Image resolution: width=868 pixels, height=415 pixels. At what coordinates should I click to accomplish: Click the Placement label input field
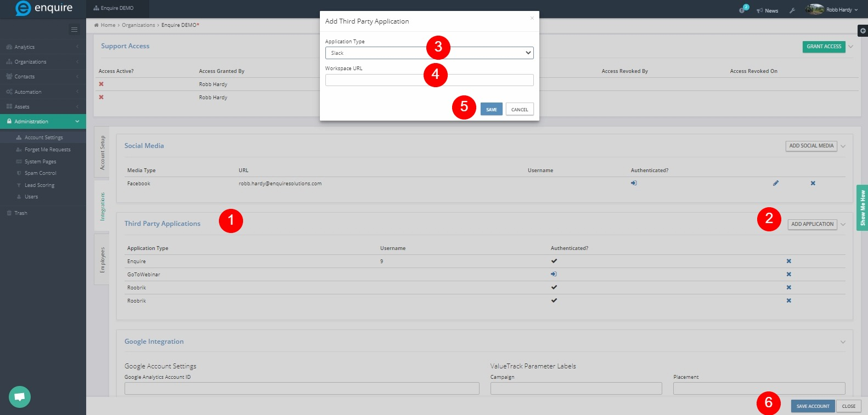coord(759,388)
